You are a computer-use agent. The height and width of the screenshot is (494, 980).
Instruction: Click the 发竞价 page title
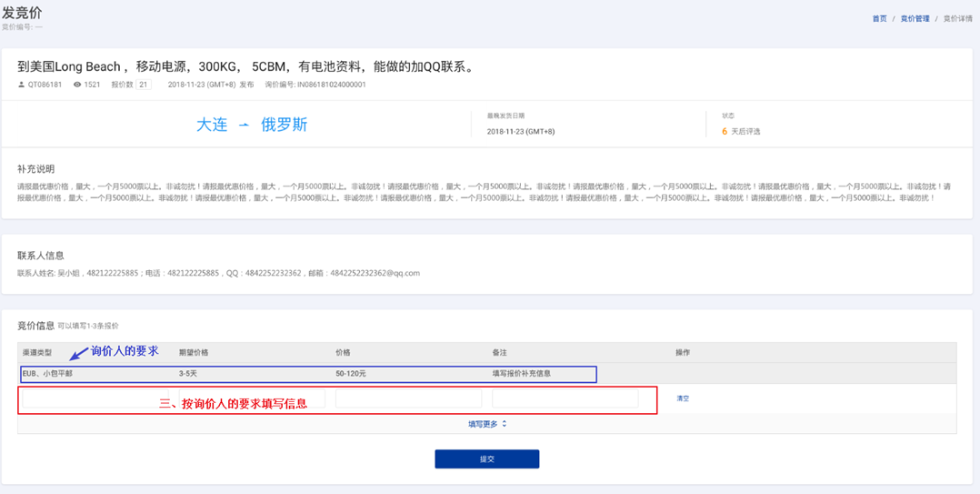tap(22, 13)
